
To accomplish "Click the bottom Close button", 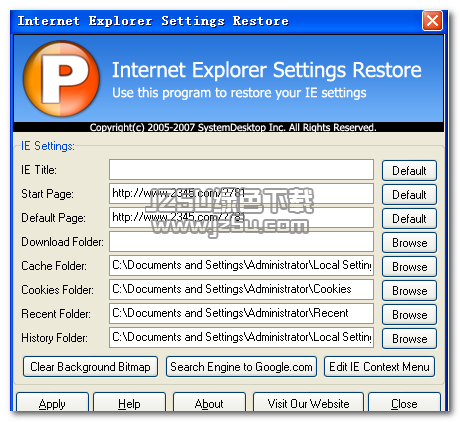I will click(404, 403).
